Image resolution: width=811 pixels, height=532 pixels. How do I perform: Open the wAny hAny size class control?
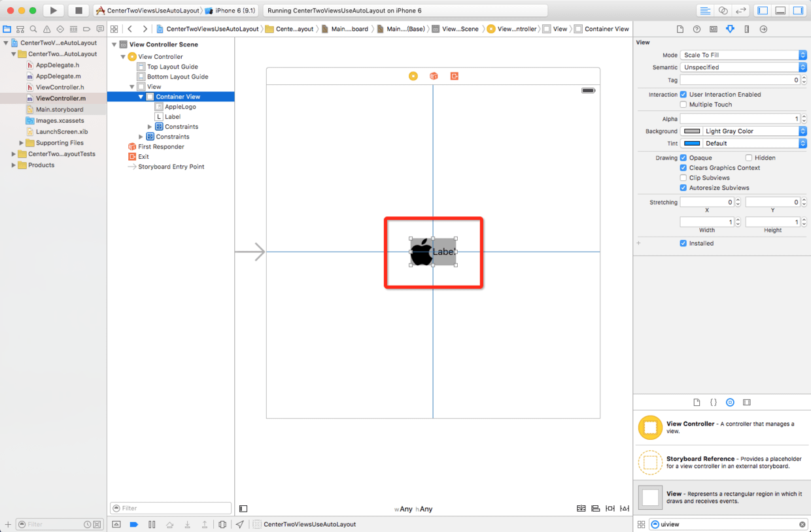coord(413,509)
